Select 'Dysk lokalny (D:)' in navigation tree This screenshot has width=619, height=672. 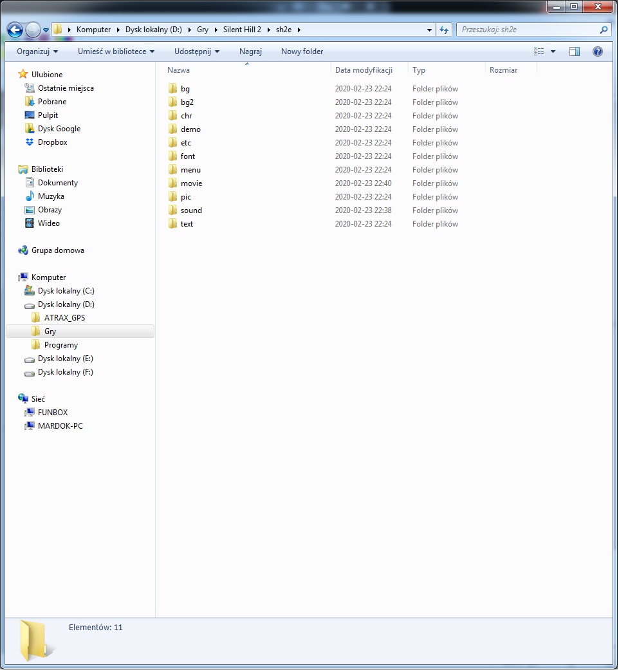click(x=66, y=304)
